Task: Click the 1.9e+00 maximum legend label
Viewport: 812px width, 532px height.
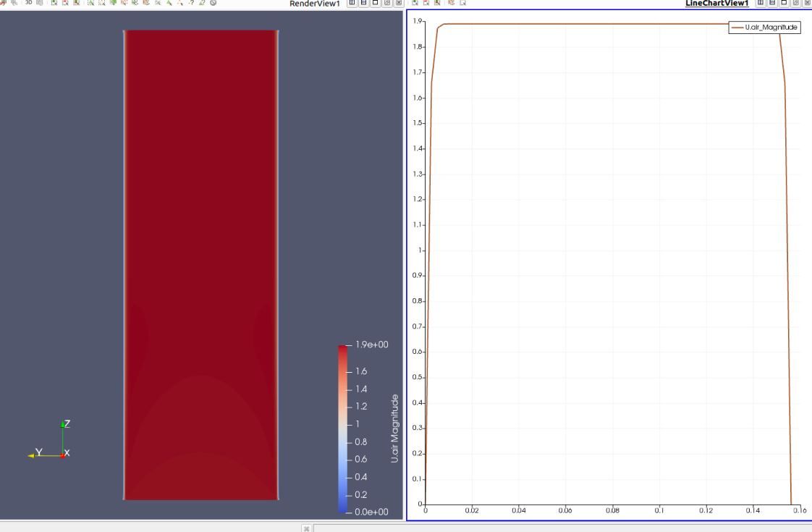Action: click(x=372, y=345)
